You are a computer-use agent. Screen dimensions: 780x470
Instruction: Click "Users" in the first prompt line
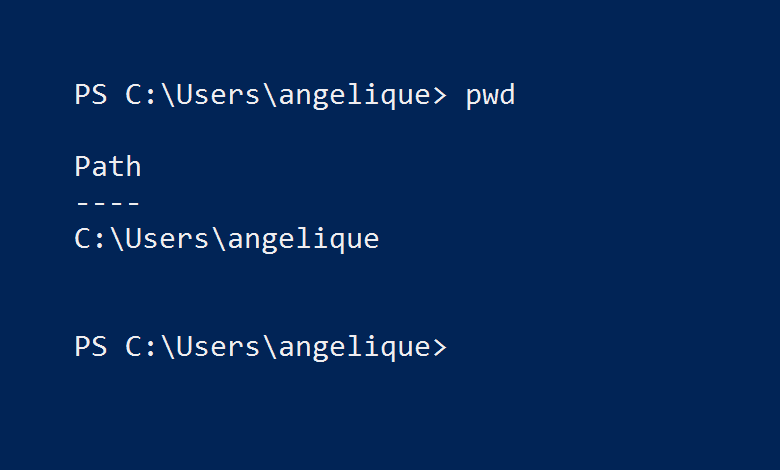click(x=218, y=94)
